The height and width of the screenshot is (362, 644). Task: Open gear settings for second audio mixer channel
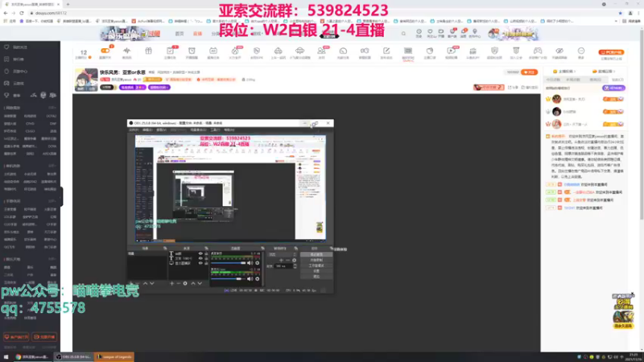point(257,278)
